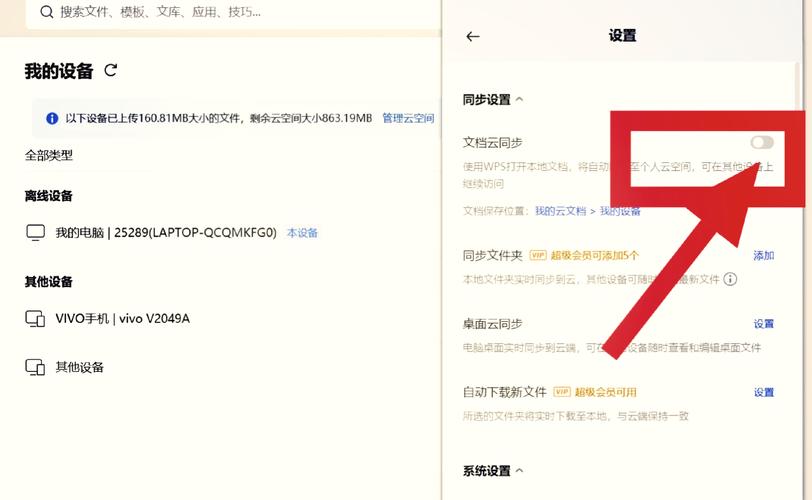The height and width of the screenshot is (500, 812).
Task: Go back using the settings arrow
Action: (473, 36)
